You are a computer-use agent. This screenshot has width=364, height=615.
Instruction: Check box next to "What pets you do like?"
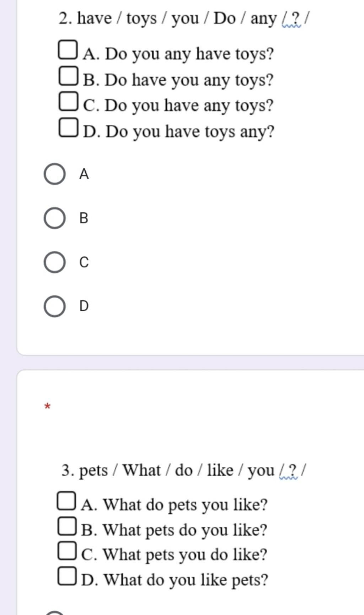point(66,551)
